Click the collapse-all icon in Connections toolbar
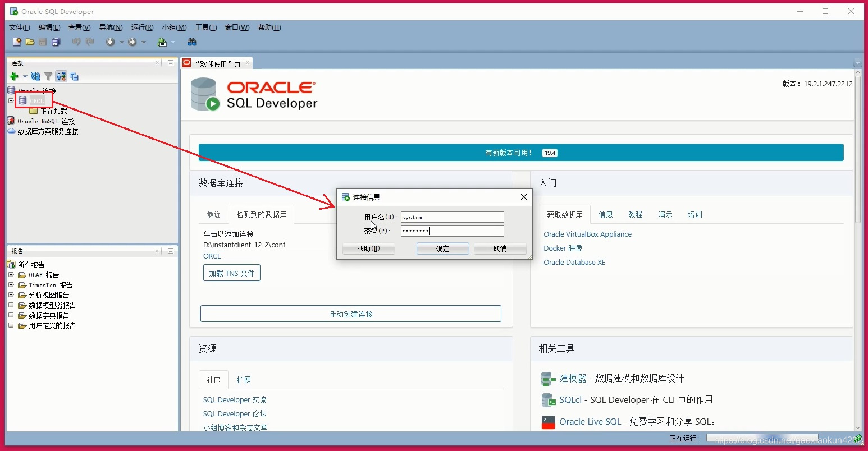Viewport: 868px width, 451px height. pyautogui.click(x=74, y=76)
